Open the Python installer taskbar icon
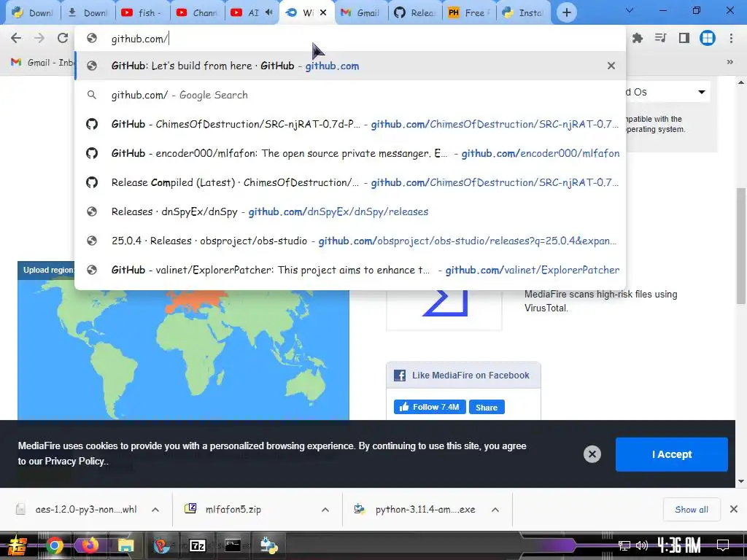 [x=268, y=545]
